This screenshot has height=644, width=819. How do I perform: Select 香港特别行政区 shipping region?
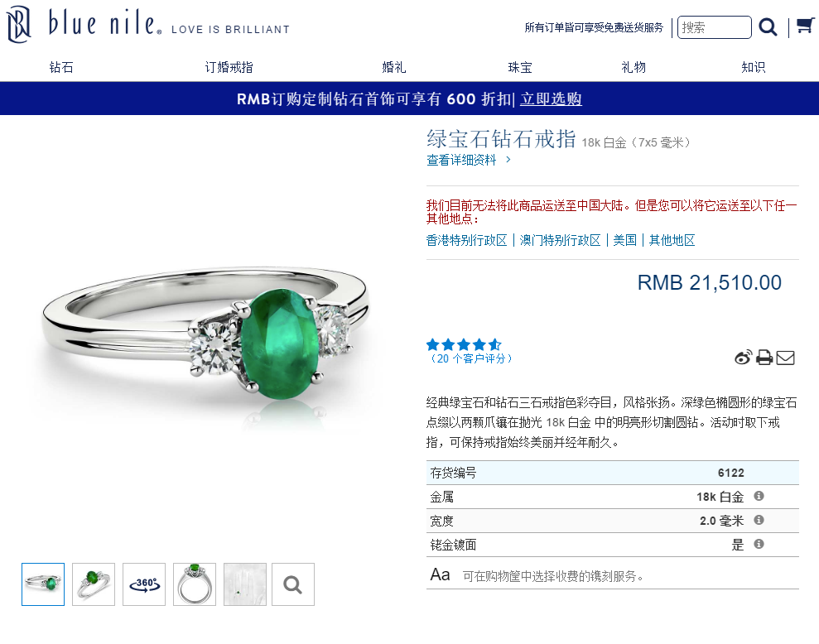tap(466, 240)
